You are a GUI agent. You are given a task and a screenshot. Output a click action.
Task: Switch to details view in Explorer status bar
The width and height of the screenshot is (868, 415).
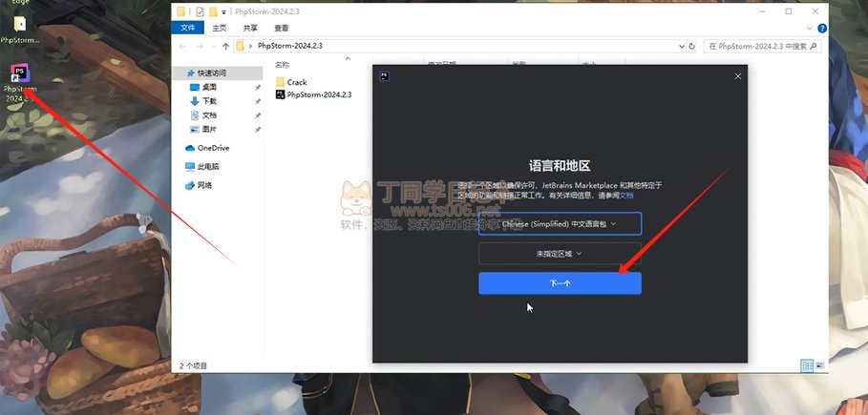pos(807,365)
